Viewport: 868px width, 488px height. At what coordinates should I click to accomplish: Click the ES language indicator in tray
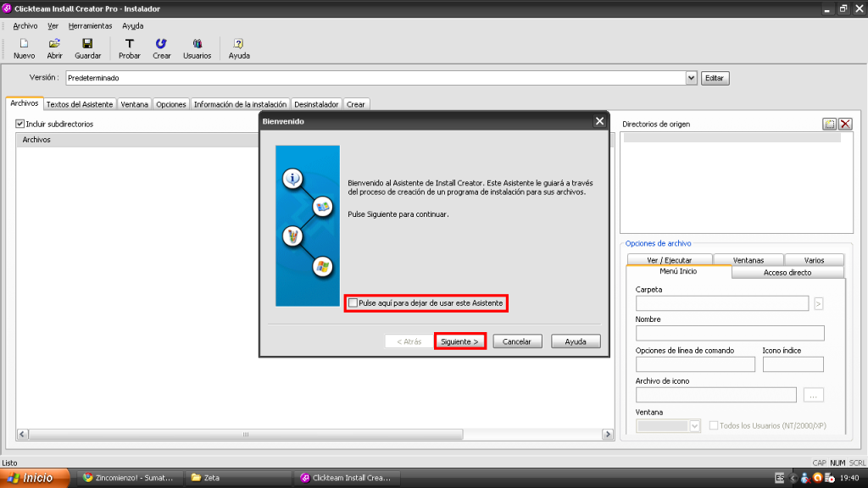tap(780, 478)
